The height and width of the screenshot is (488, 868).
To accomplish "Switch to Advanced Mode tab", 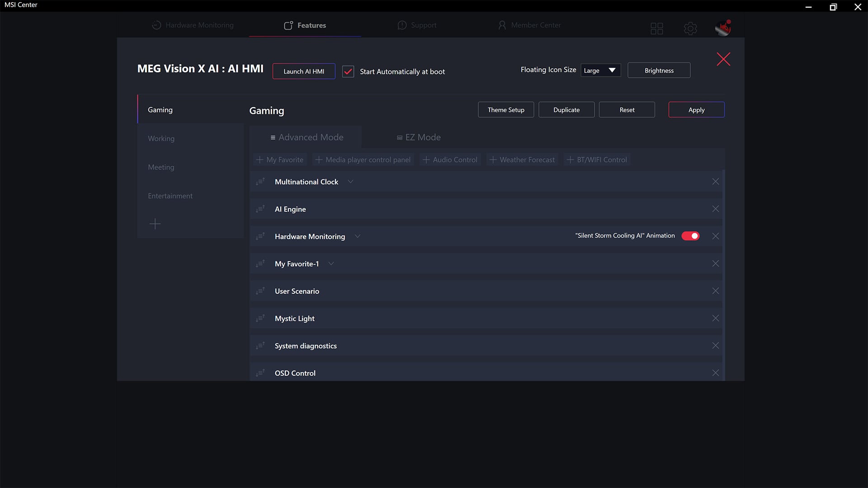I will 306,137.
